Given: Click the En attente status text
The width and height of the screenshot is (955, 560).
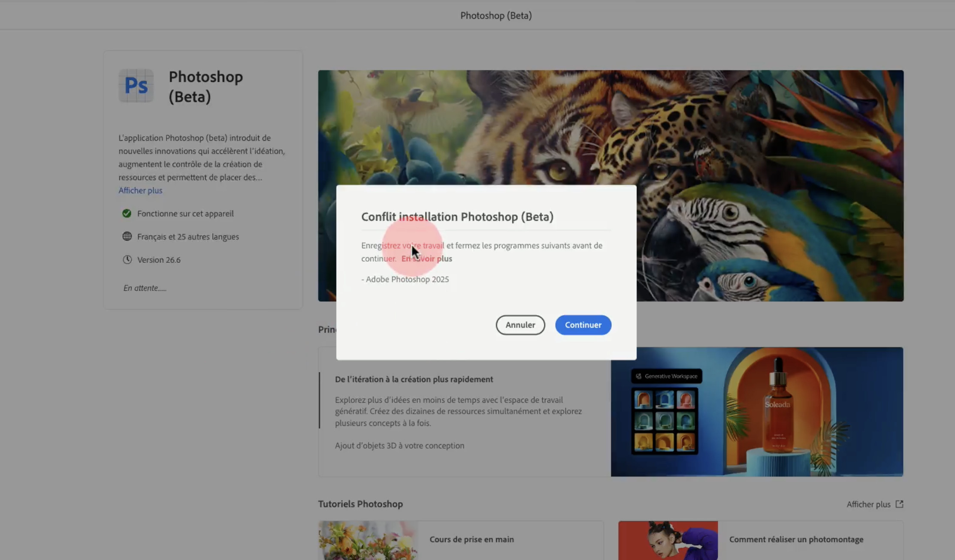Looking at the screenshot, I should click(x=145, y=288).
